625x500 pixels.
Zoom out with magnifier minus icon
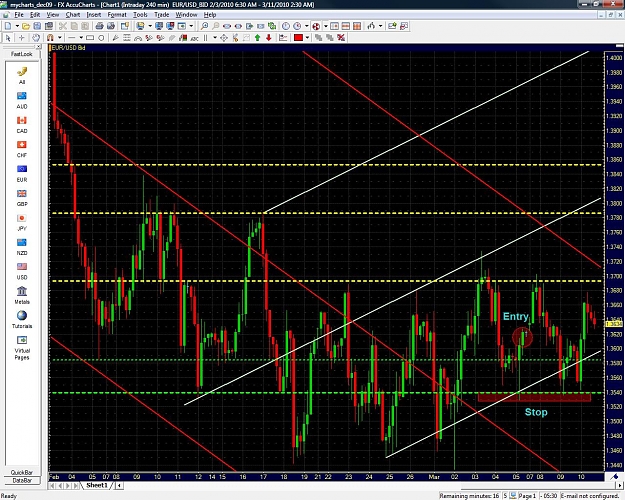tap(216, 26)
